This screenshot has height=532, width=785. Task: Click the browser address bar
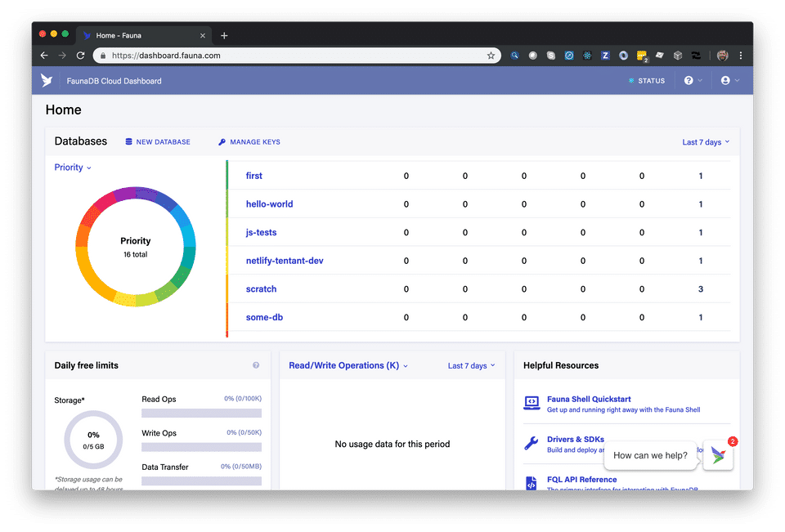click(x=297, y=56)
